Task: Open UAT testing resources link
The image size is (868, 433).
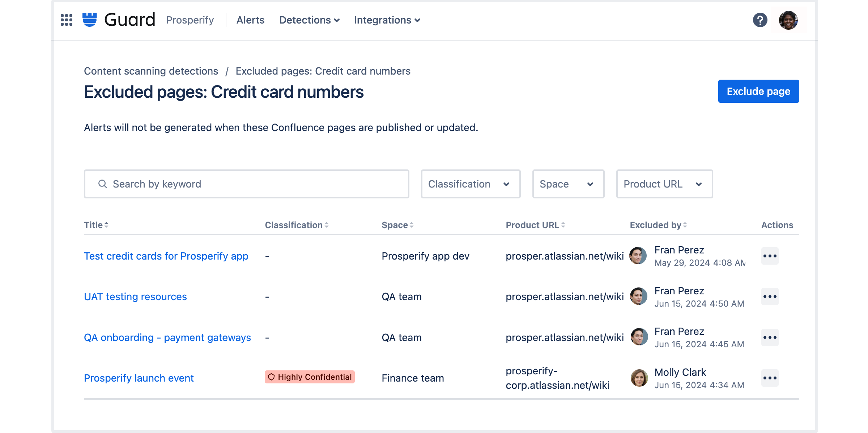Action: coord(135,297)
